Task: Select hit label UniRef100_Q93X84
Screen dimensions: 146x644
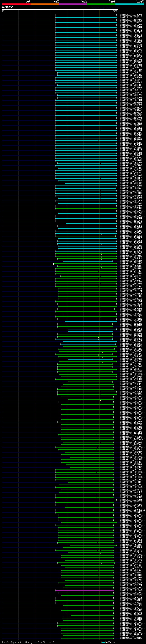Action: [x=131, y=65]
